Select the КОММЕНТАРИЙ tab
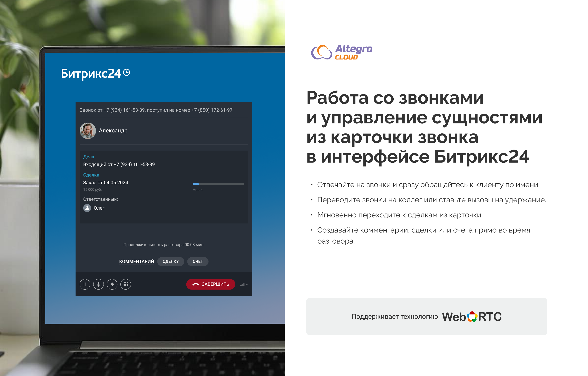This screenshot has height=376, width=588. [x=137, y=262]
